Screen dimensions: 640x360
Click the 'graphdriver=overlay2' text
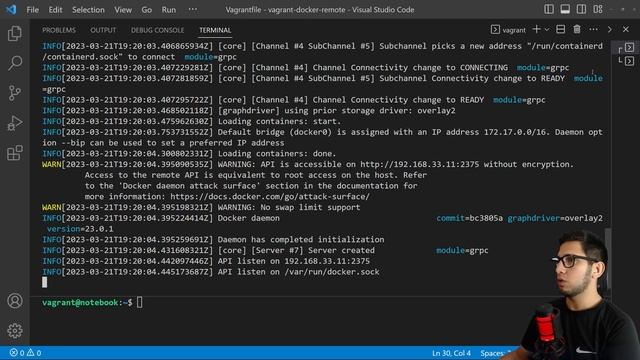click(555, 218)
